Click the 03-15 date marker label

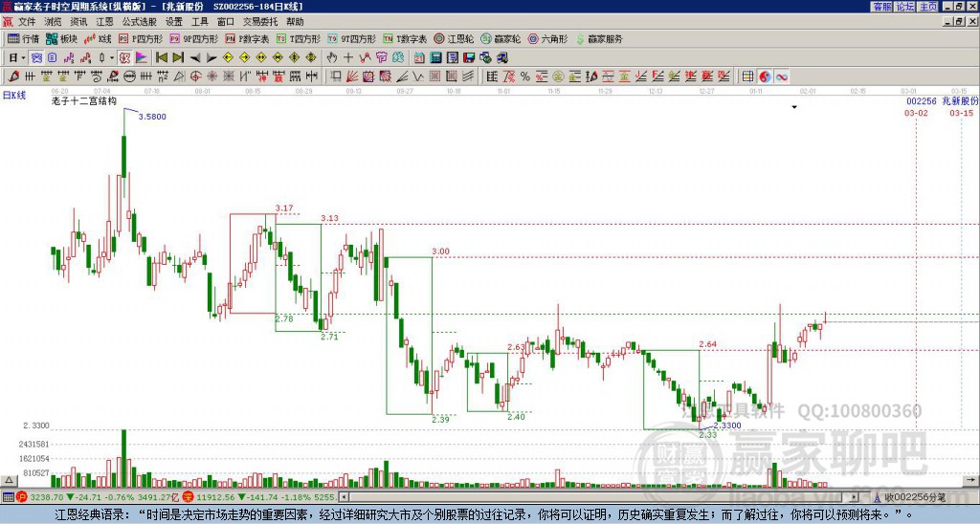961,113
